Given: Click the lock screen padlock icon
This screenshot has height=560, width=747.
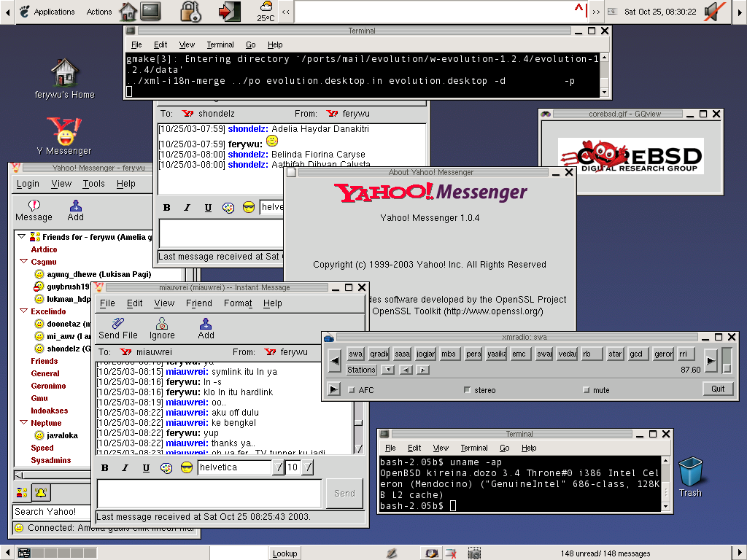Looking at the screenshot, I should (190, 12).
